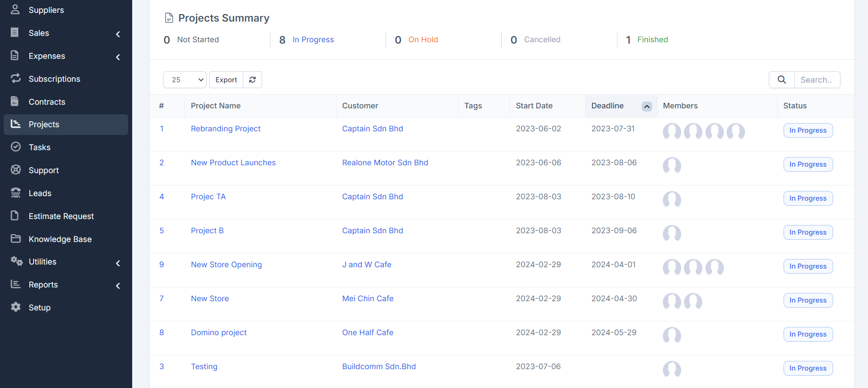Focus the Search input field
Screen dimensions: 868x388
pos(817,80)
